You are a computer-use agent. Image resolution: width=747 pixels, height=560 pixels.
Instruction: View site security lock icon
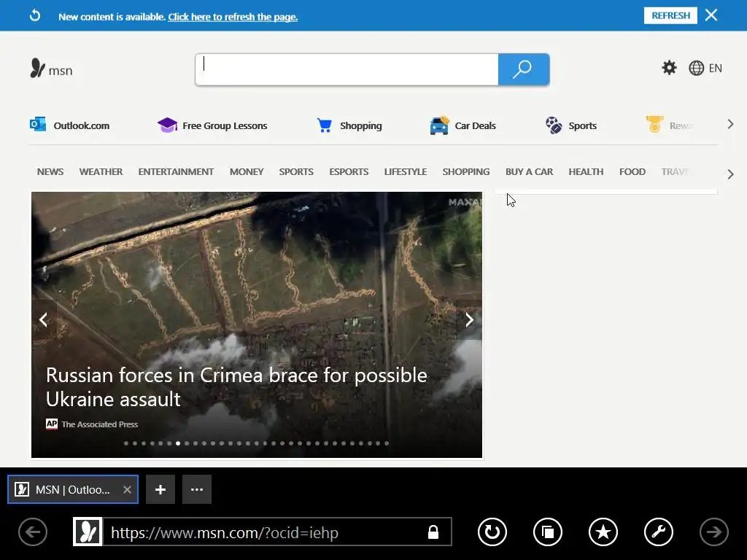(x=433, y=532)
